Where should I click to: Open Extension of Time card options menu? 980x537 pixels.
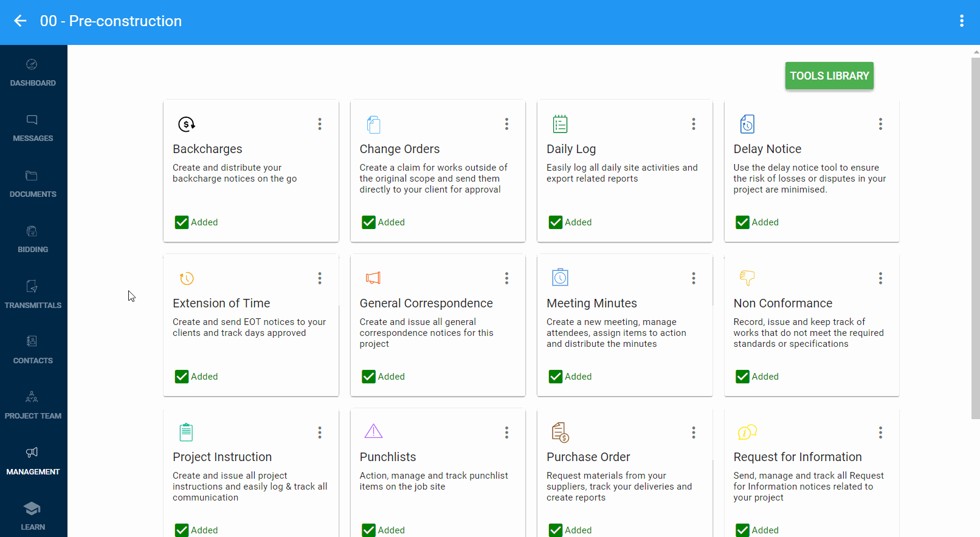point(320,278)
